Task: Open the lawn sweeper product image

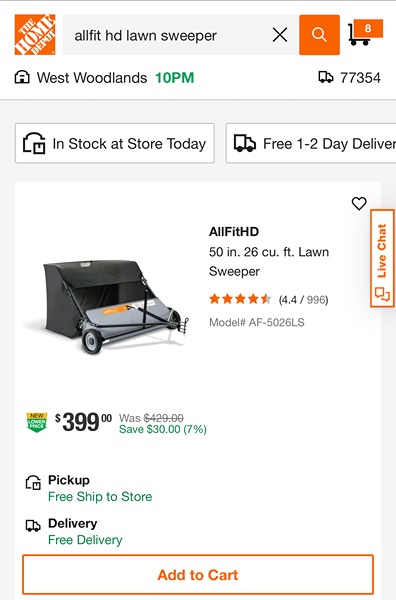Action: point(106,306)
